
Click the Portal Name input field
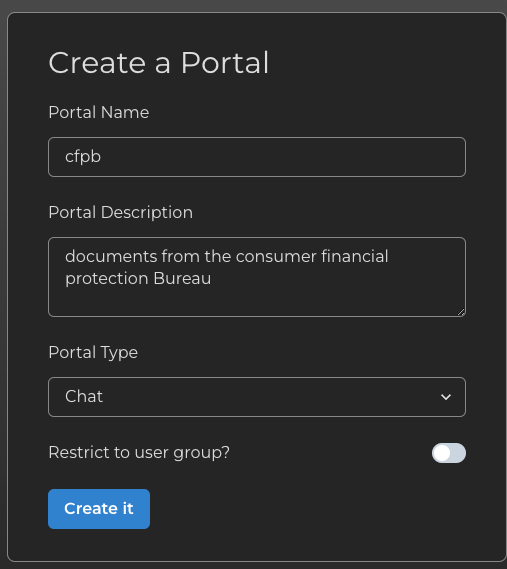[257, 157]
